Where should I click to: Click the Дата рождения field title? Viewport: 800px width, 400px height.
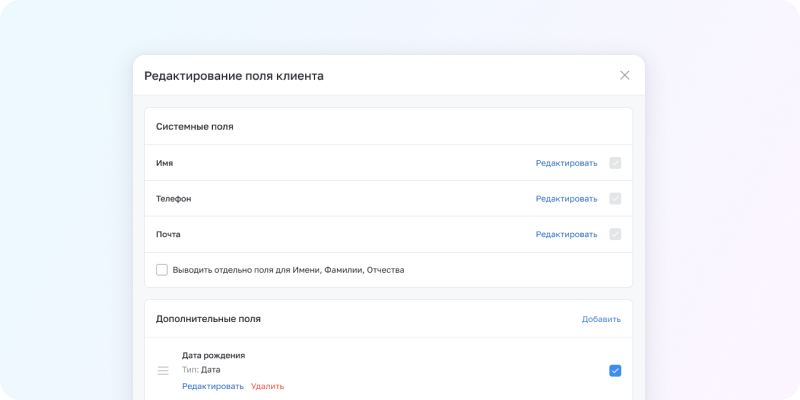point(213,355)
